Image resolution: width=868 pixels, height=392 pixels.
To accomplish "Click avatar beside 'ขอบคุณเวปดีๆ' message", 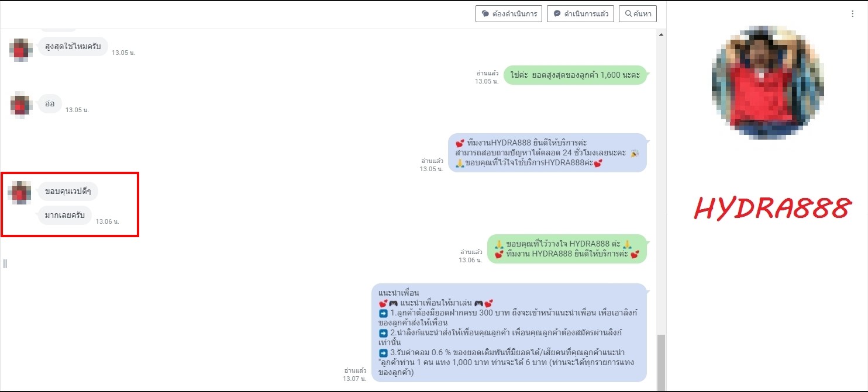I will coord(20,192).
